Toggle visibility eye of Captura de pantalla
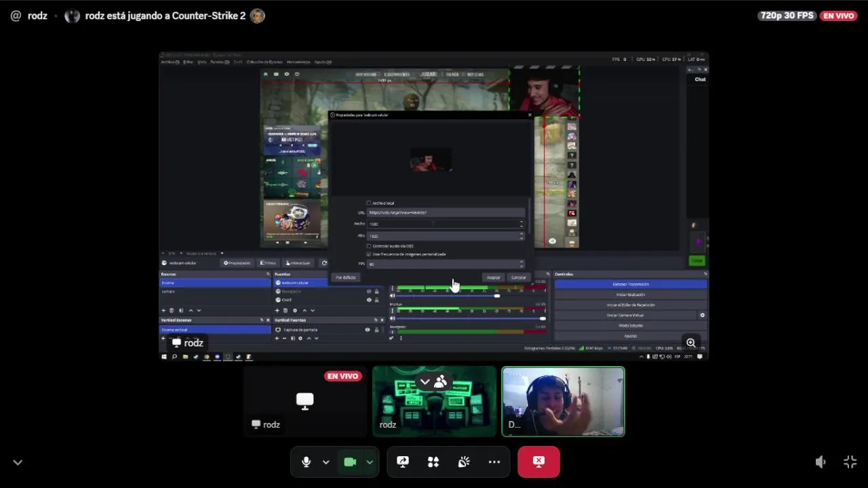The width and height of the screenshot is (868, 488). coord(368,330)
